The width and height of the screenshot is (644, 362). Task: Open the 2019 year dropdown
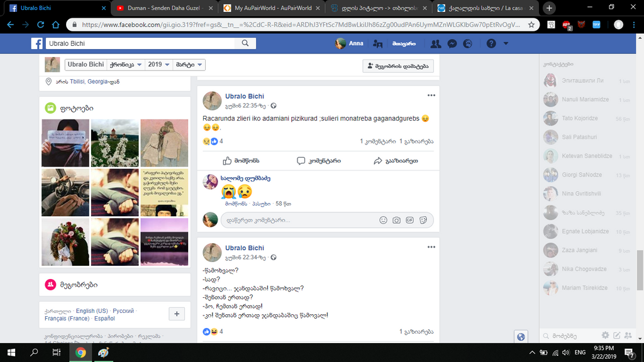[158, 65]
